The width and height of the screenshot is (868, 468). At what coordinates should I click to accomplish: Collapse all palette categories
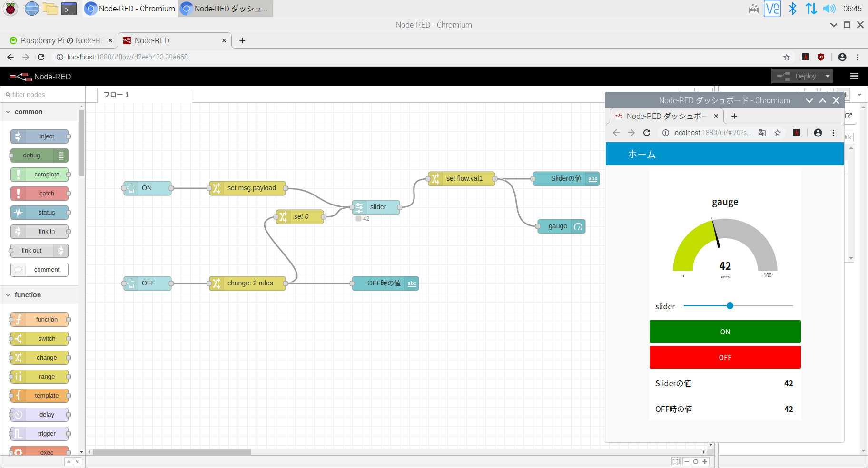tap(69, 462)
